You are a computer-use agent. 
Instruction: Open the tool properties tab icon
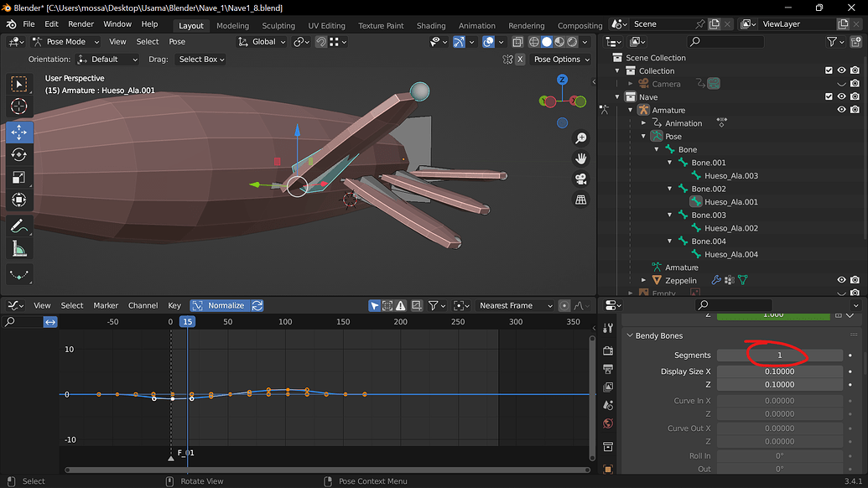pyautogui.click(x=608, y=328)
